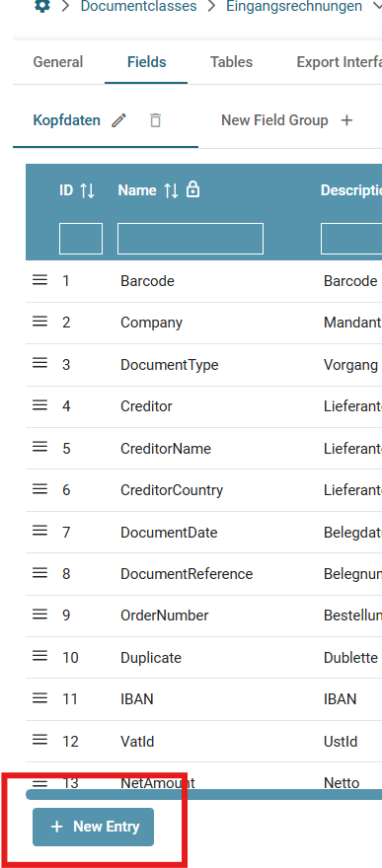This screenshot has width=382, height=868.
Task: Focus the ID filter input box
Action: (81, 239)
